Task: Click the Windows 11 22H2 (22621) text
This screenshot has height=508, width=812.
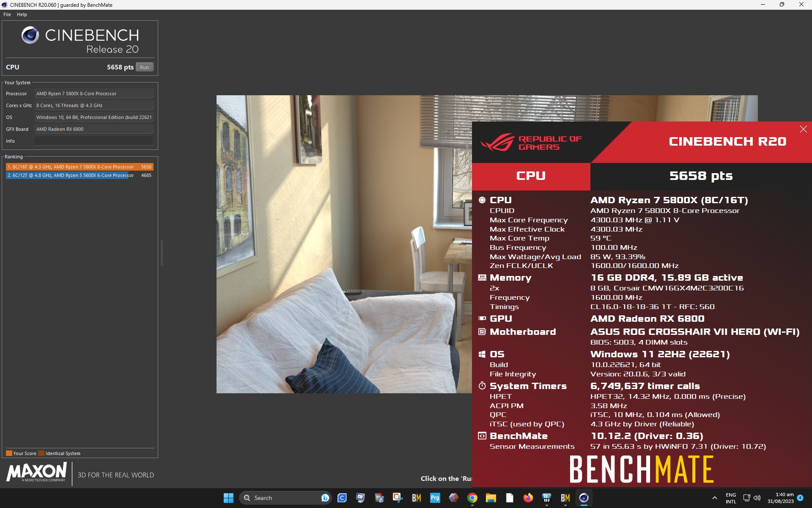Action: [660, 354]
